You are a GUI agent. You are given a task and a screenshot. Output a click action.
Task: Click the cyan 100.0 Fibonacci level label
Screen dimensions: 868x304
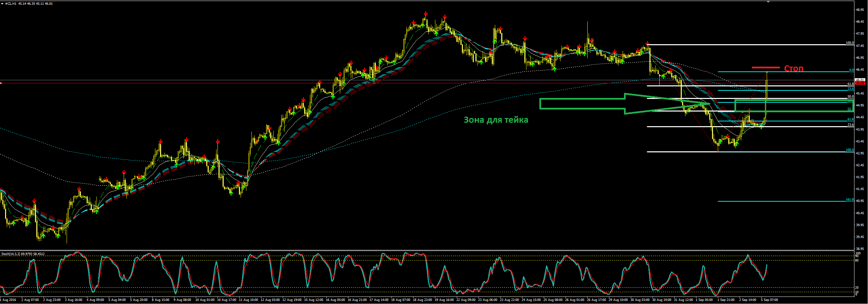(x=850, y=150)
